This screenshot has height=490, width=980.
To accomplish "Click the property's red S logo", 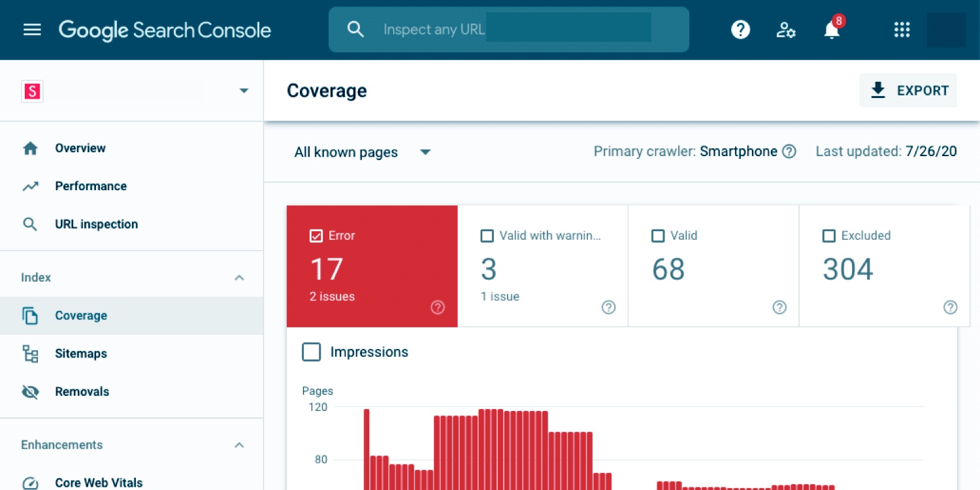I will click(32, 91).
